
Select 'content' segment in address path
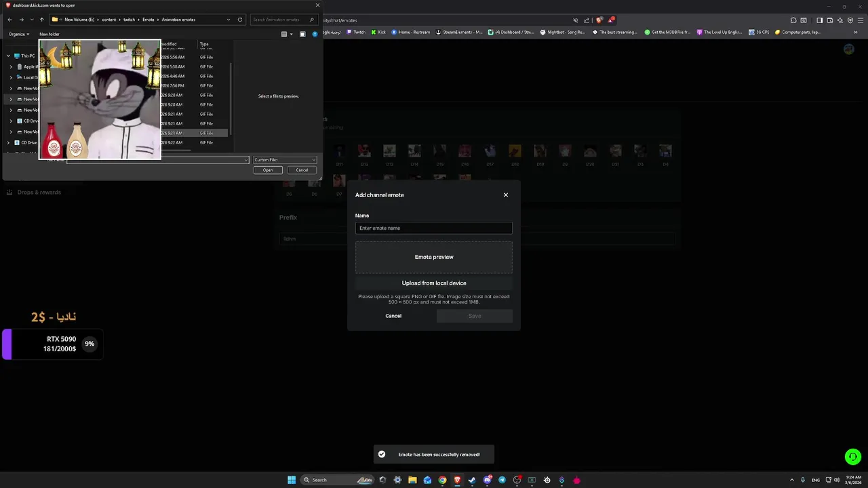[109, 20]
